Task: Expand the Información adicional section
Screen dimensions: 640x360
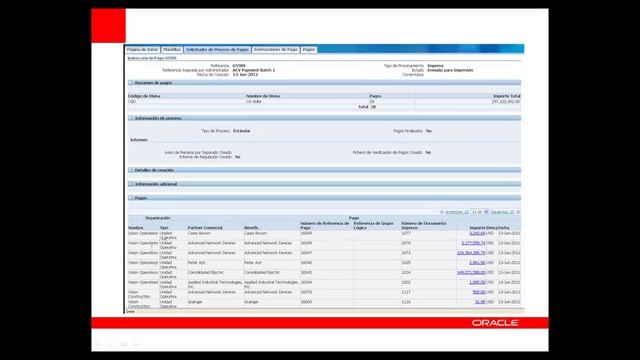Action: 131,184
